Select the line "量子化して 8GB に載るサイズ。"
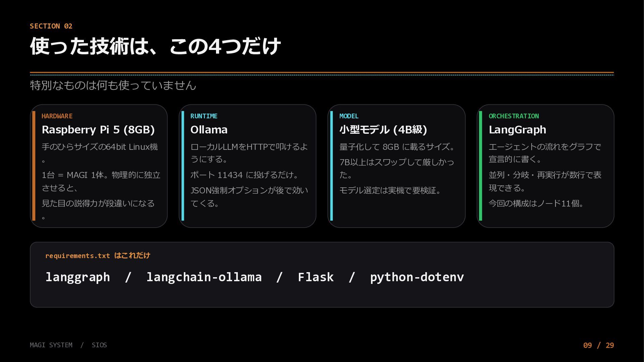 397,147
